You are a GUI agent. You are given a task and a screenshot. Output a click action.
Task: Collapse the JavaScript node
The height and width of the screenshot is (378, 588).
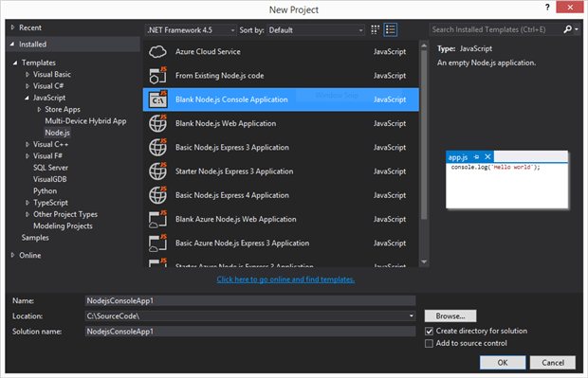[x=27, y=98]
